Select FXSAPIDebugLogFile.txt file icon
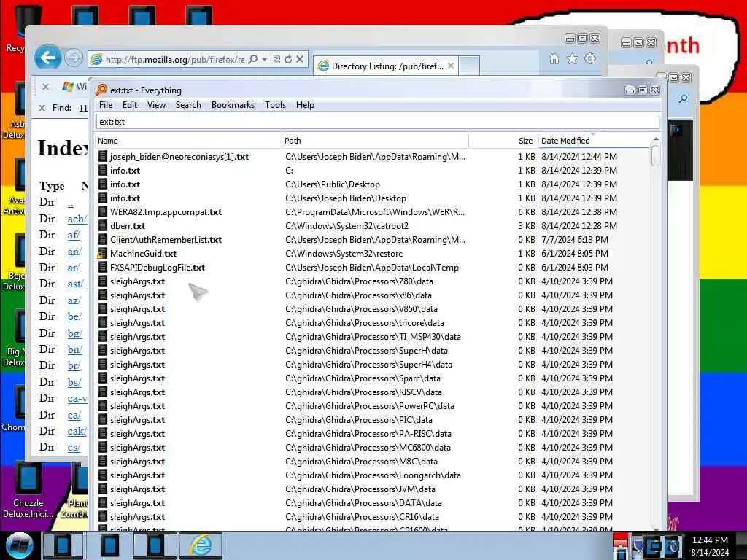747x560 pixels. point(102,267)
